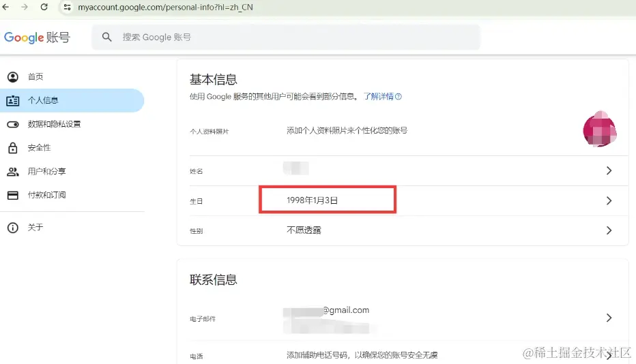
Task: Expand the 生日 row chevron
Action: pyautogui.click(x=609, y=200)
